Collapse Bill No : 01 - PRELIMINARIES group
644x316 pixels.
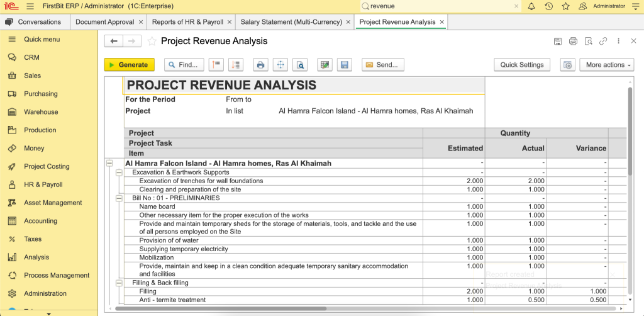click(119, 198)
